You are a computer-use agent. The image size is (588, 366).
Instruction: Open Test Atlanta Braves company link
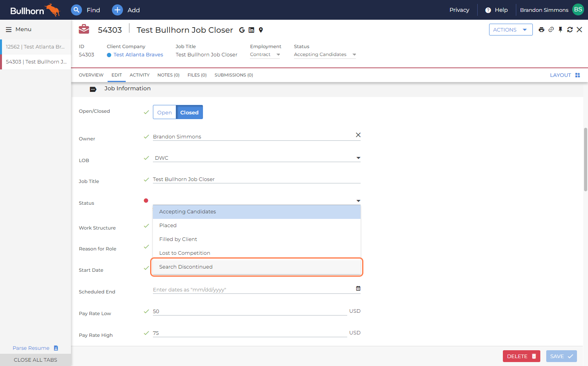pos(138,55)
